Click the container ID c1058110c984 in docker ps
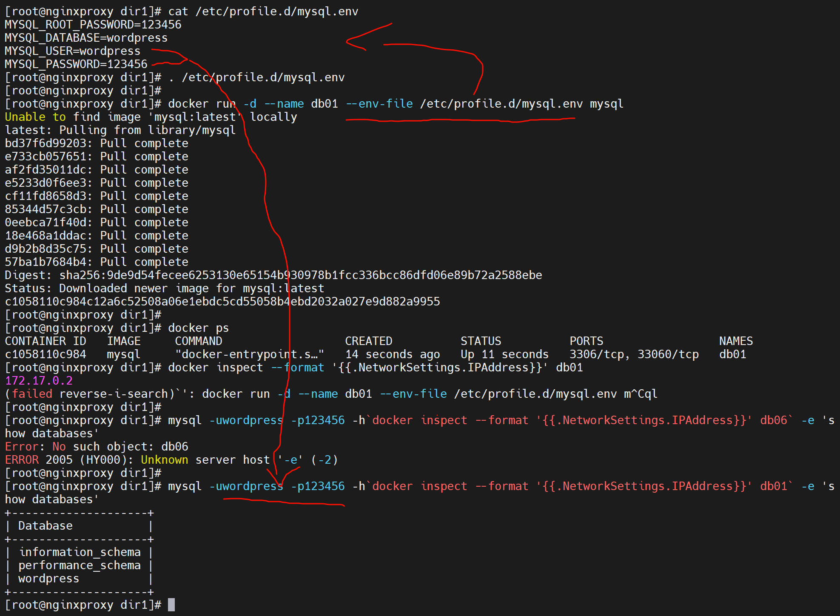This screenshot has width=840, height=616. coord(46,354)
